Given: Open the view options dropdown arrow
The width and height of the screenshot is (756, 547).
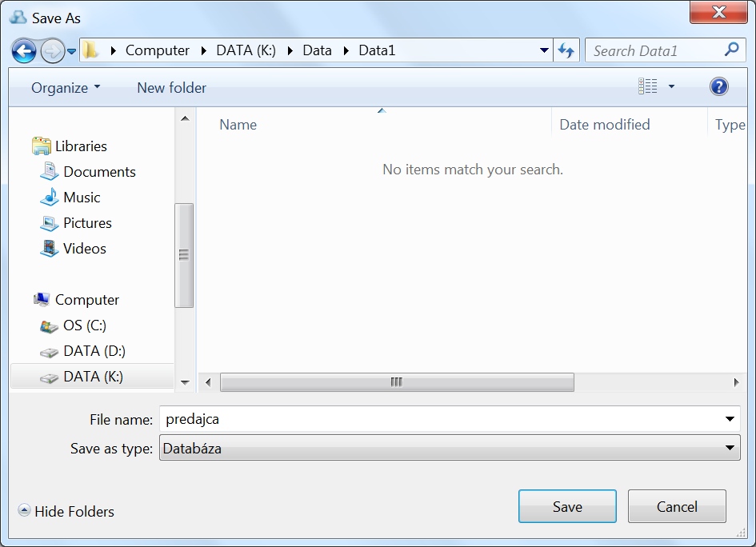Looking at the screenshot, I should click(671, 87).
